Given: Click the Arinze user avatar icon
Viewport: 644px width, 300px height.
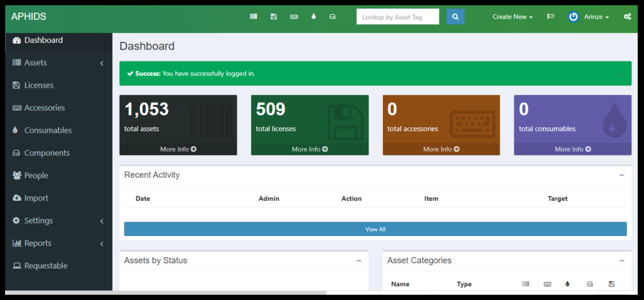Looking at the screenshot, I should point(574,17).
